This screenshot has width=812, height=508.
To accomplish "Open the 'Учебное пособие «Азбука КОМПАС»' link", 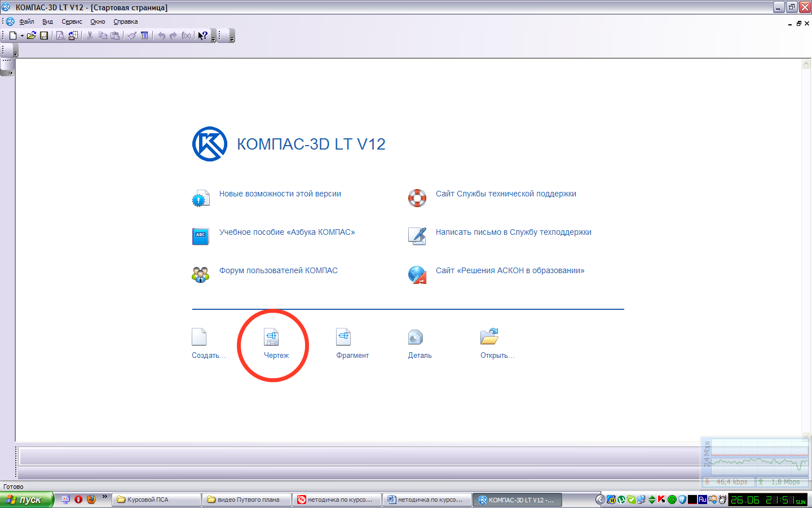I will pos(287,232).
